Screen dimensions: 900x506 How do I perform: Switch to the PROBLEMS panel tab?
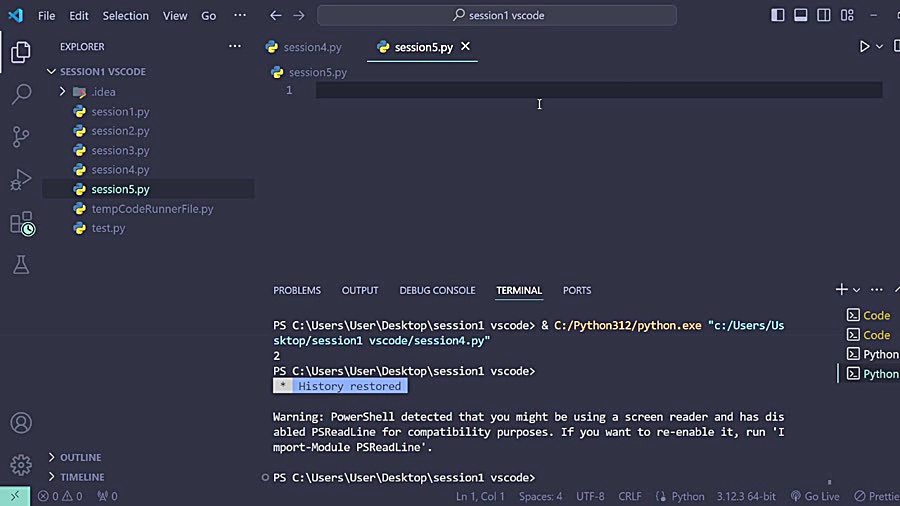(297, 290)
